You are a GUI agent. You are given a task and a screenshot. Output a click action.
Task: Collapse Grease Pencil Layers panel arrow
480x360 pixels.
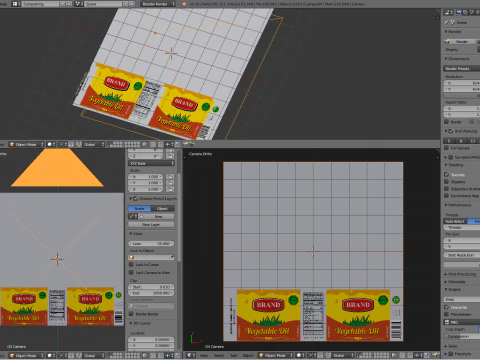pos(130,198)
